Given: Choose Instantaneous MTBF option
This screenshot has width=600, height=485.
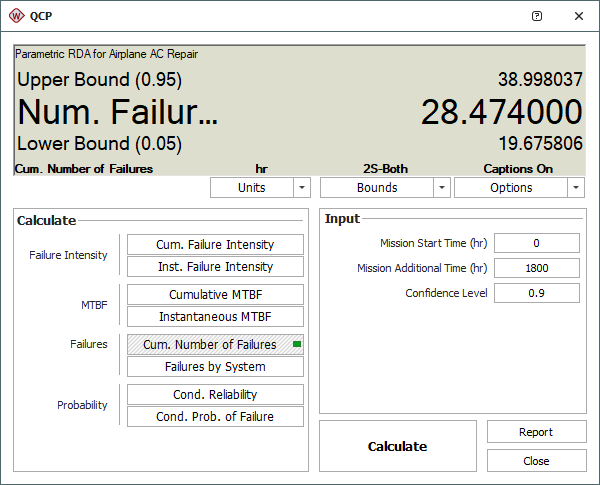Looking at the screenshot, I should [x=215, y=317].
